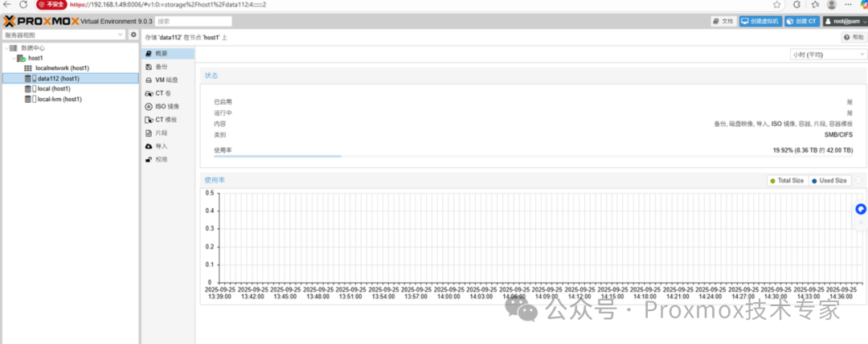This screenshot has width=868, height=344.
Task: Click the host1 server icon
Action: tap(21, 58)
